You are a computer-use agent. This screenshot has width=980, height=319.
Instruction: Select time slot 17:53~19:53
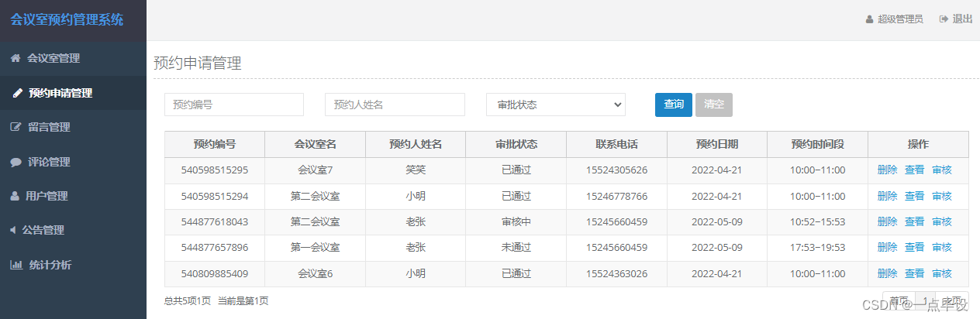point(817,248)
